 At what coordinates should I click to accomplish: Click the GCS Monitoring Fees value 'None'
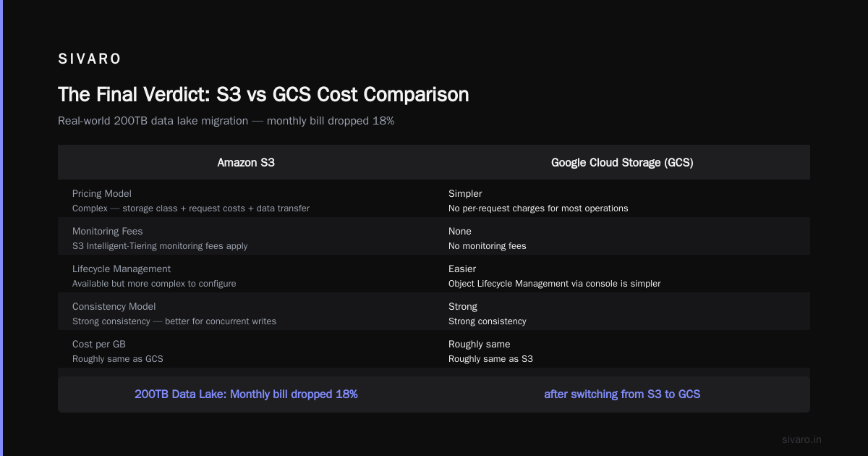460,231
